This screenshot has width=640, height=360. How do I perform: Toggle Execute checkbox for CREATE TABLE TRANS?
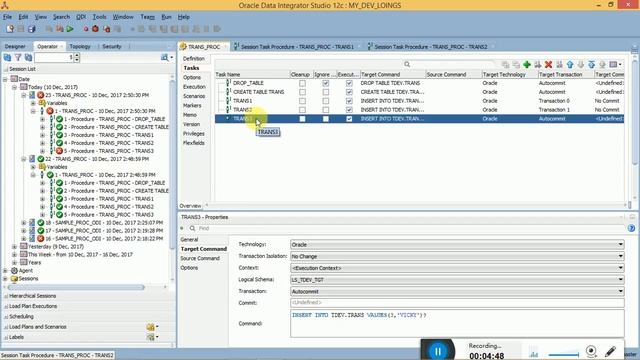point(349,92)
